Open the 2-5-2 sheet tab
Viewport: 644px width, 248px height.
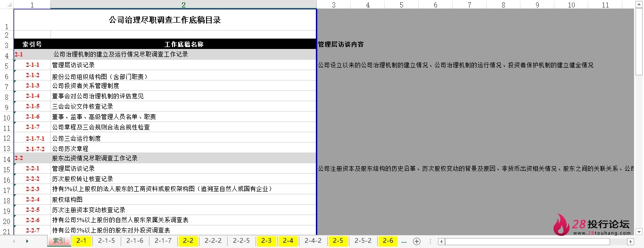[x=363, y=241]
